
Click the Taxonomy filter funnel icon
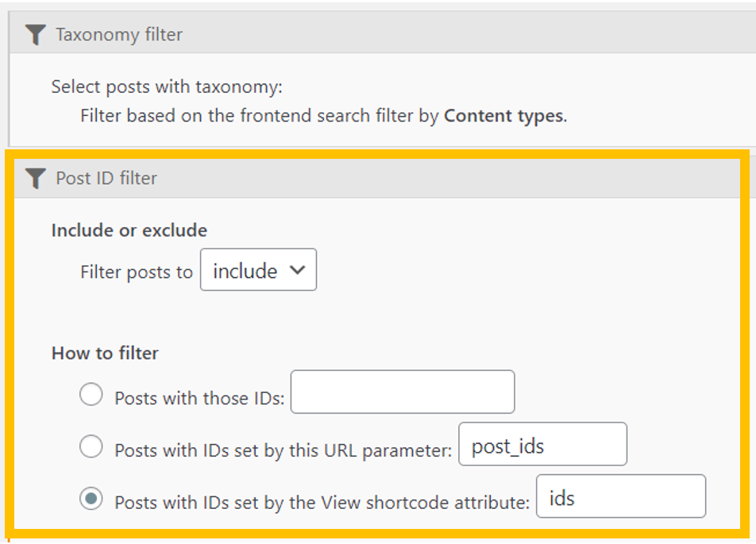point(35,35)
